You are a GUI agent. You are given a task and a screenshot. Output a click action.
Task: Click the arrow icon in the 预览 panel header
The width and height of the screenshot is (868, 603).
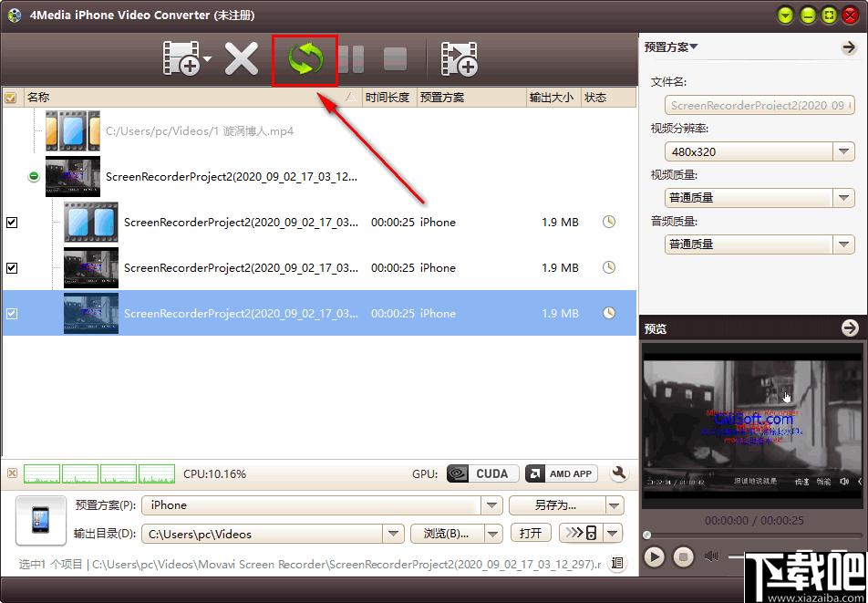849,328
